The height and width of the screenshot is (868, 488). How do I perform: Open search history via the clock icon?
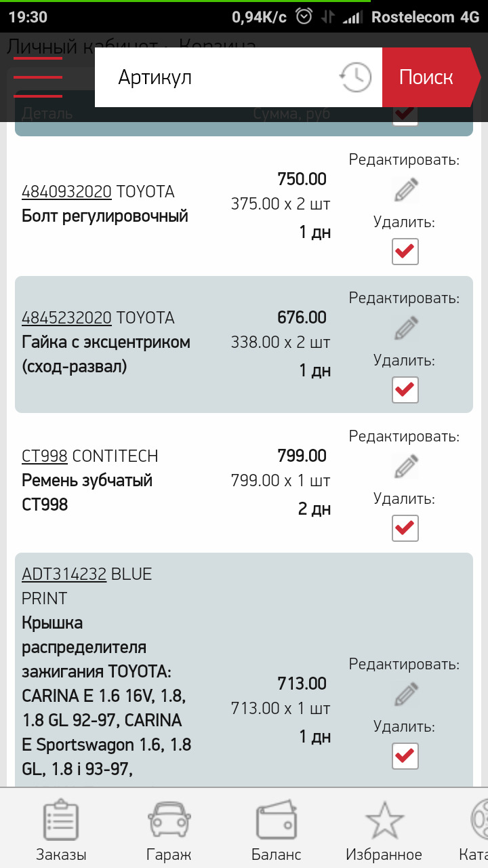pos(354,77)
